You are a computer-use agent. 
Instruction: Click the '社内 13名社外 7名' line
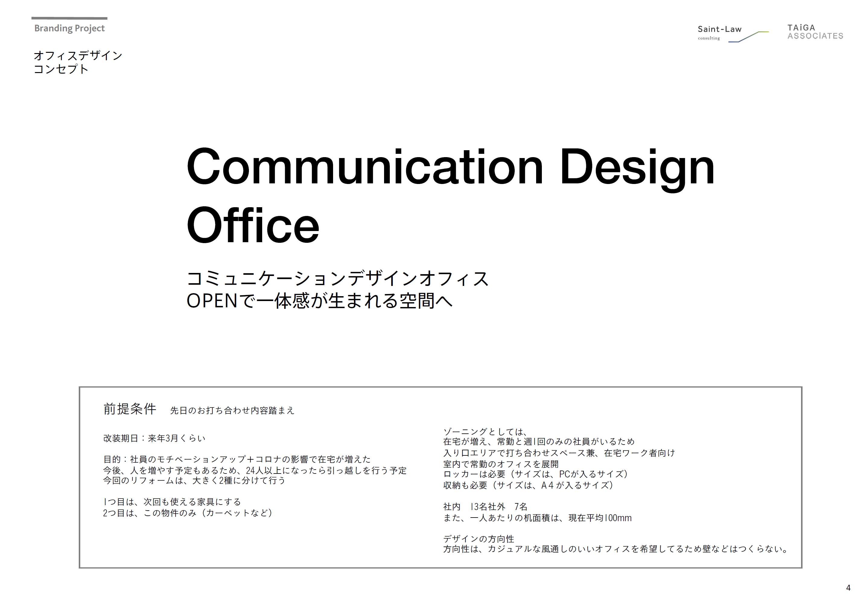(485, 507)
